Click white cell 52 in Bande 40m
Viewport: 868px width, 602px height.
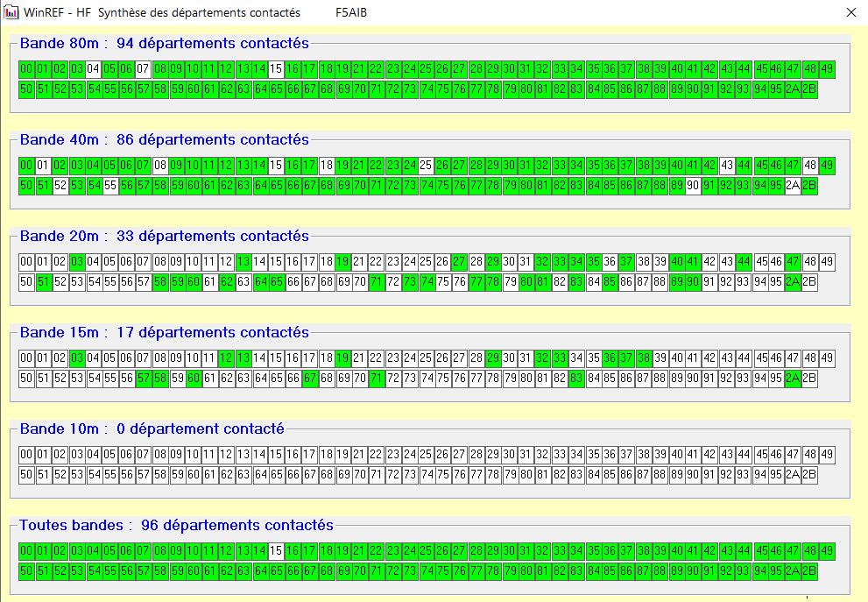pos(60,185)
